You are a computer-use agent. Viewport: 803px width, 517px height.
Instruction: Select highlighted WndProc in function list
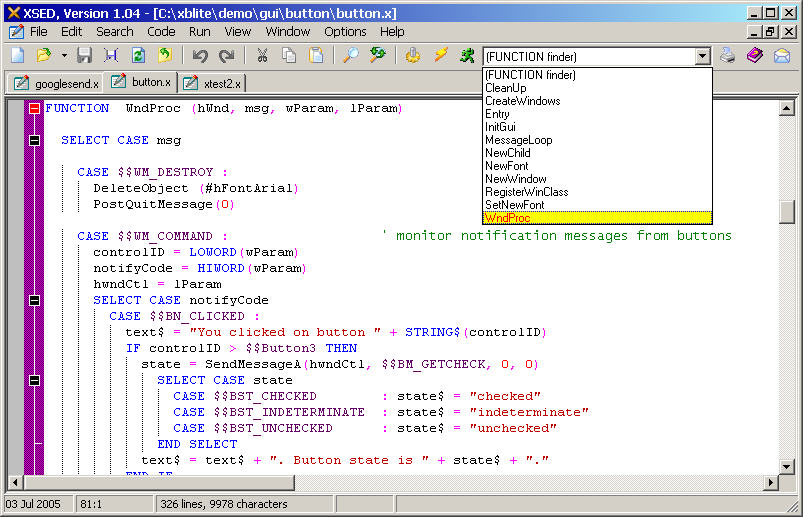click(597, 218)
